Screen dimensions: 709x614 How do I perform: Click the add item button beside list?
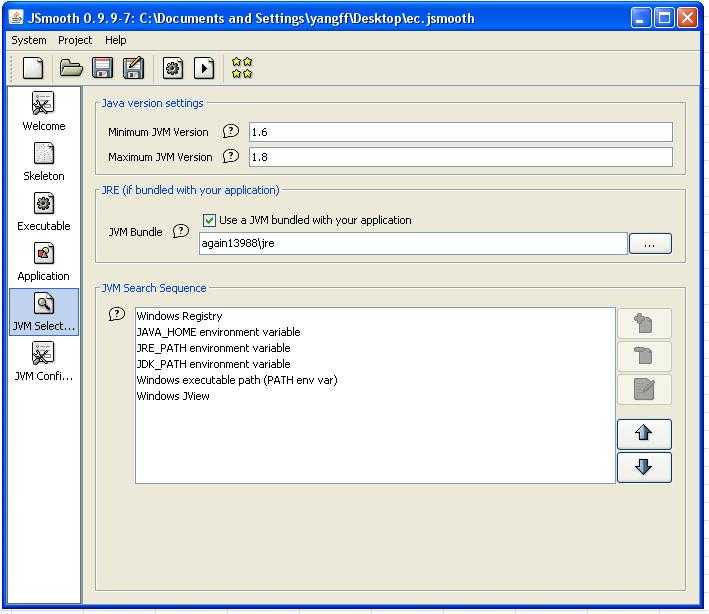click(644, 324)
